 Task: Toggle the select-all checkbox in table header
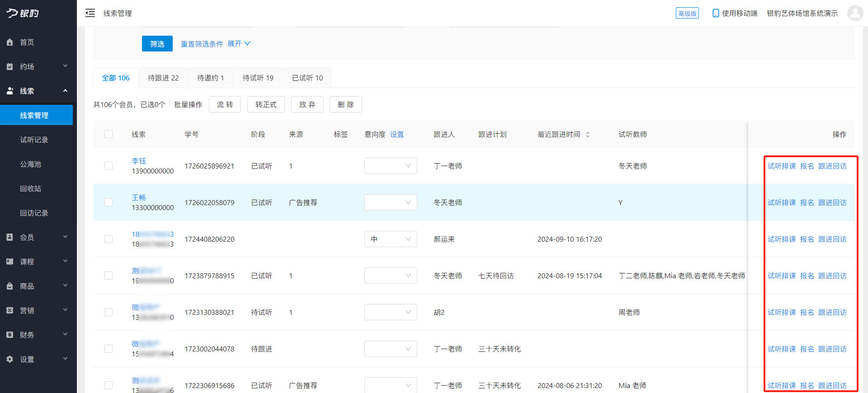108,134
